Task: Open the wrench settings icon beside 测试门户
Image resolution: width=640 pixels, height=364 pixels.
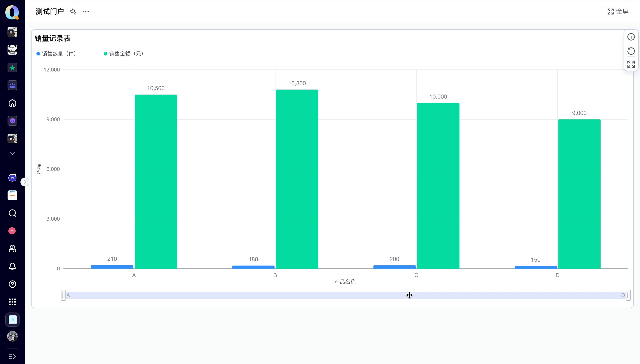Action: (73, 12)
